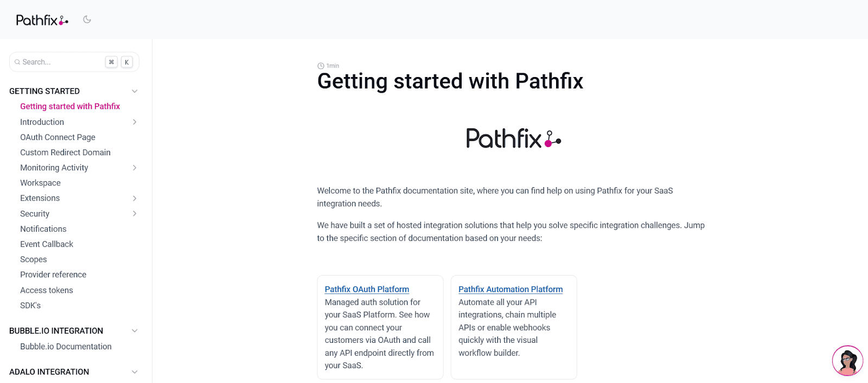Focus the Search input field
The height and width of the screenshot is (383, 868).
tap(60, 62)
